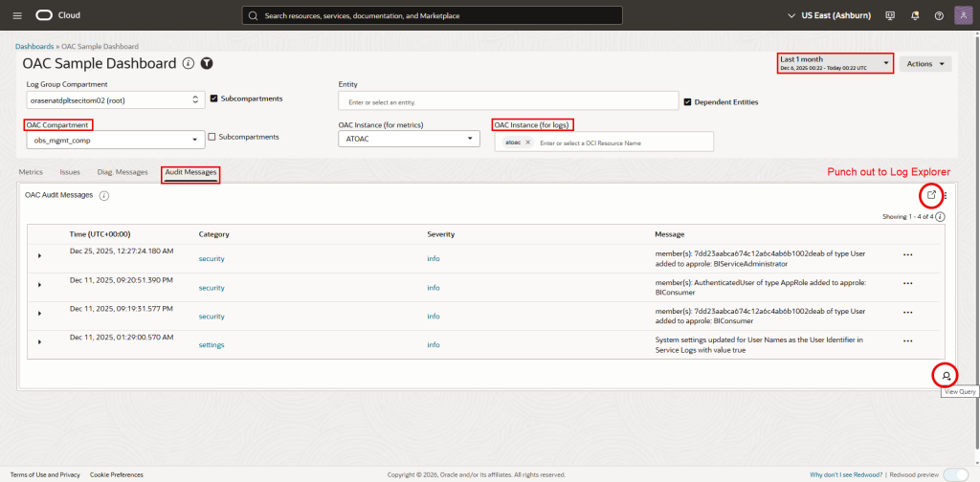The image size is (980, 482).
Task: Click the Entity input field
Action: point(507,100)
